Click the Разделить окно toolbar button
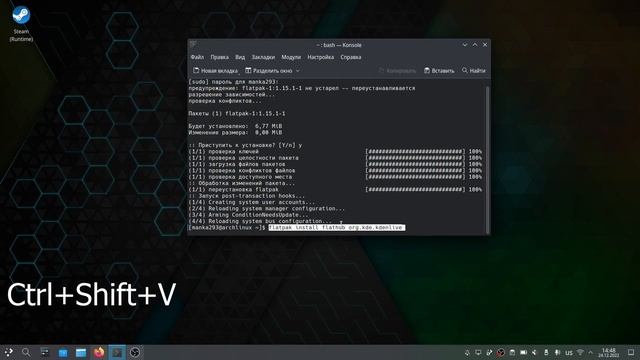The image size is (640, 360). pos(269,71)
